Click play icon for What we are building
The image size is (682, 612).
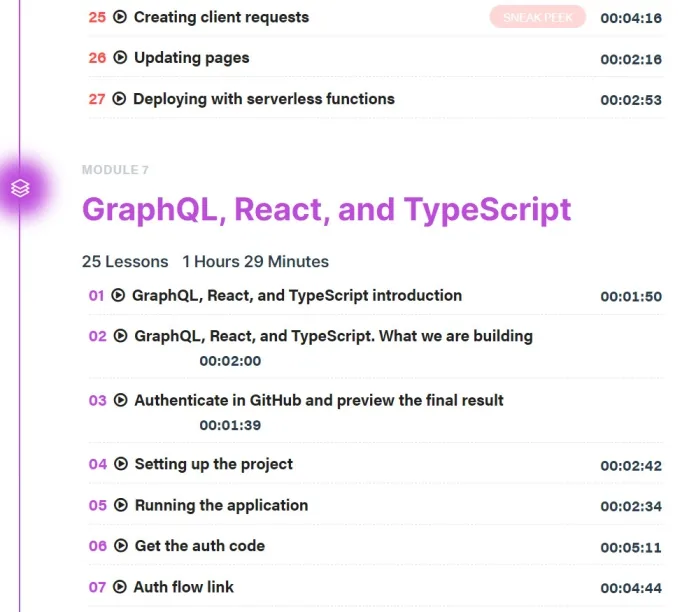[120, 336]
